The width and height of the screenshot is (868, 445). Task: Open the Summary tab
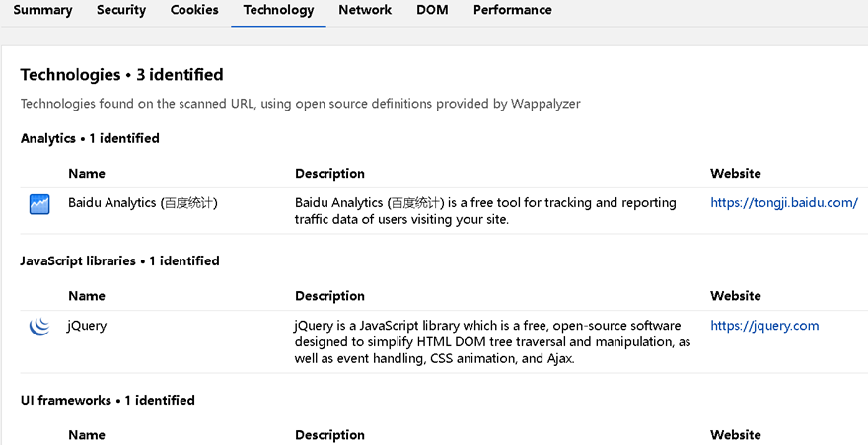pos(42,10)
